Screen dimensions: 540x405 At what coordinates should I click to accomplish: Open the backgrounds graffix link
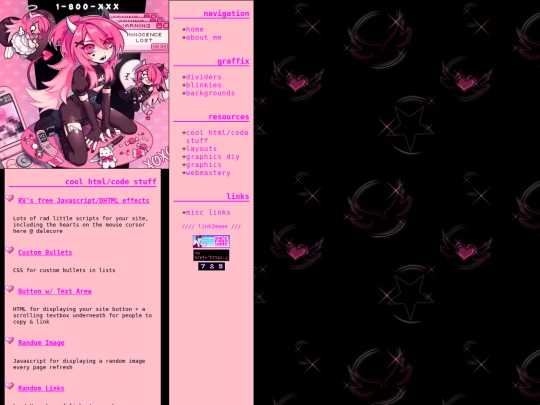(210, 93)
